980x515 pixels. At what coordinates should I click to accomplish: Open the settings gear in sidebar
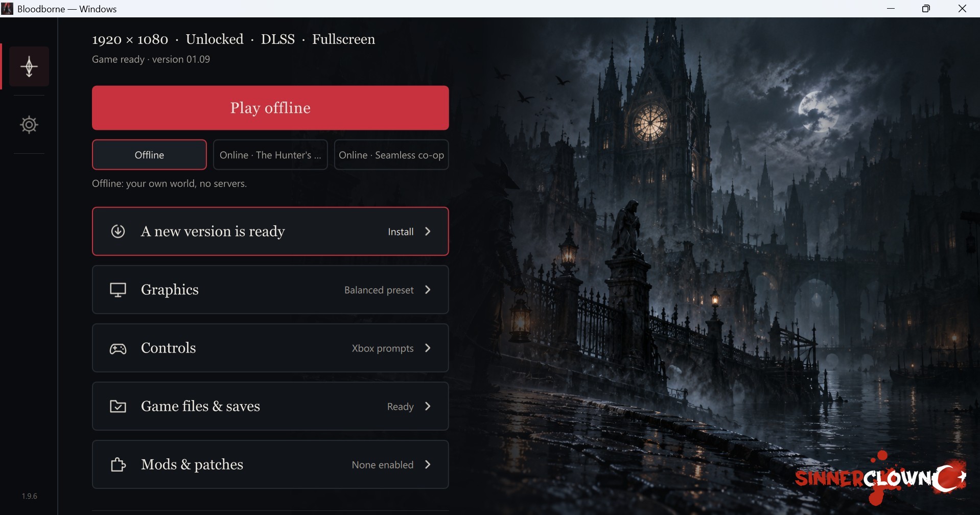pos(30,125)
